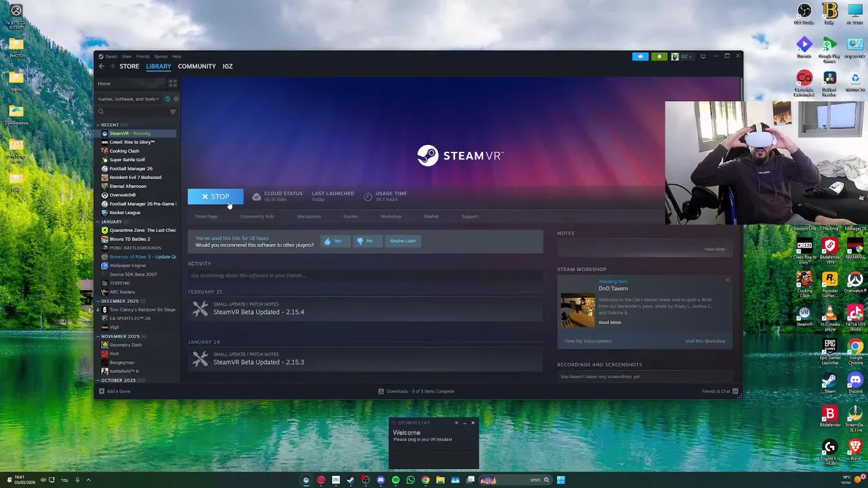Open the Downloads status at bottom bar

[x=416, y=391]
